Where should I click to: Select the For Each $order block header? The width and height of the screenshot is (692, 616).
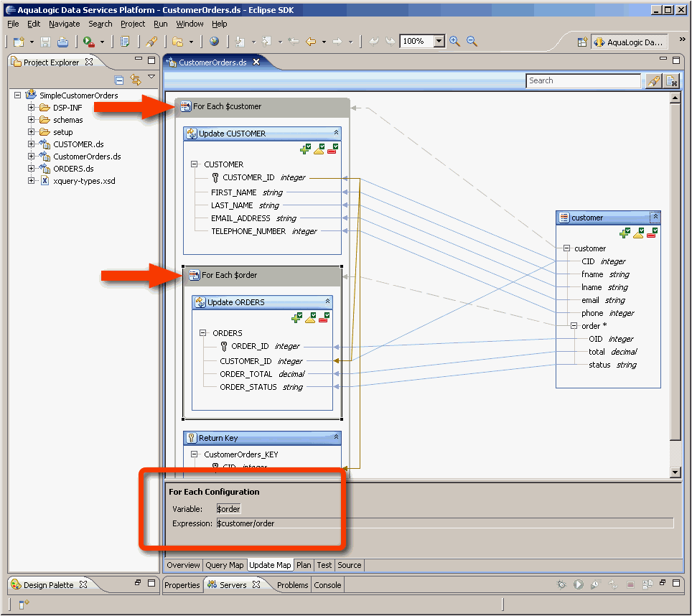[x=263, y=276]
